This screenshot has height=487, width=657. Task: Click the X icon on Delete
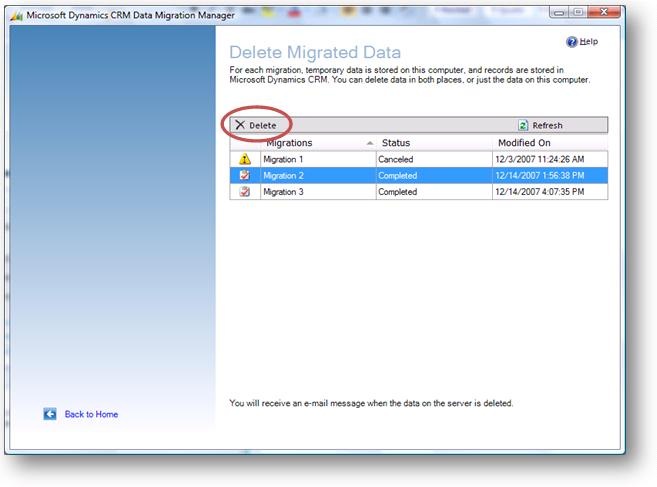[240, 125]
